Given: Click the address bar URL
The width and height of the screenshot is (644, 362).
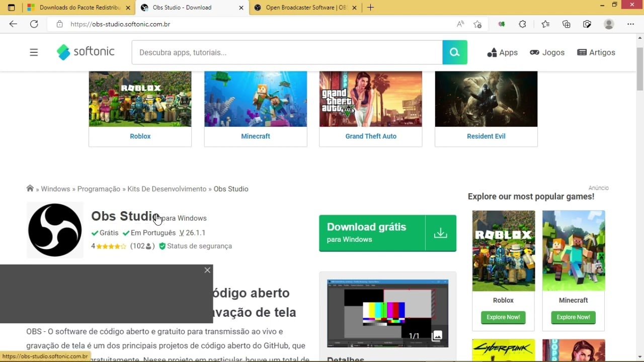Looking at the screenshot, I should click(120, 24).
